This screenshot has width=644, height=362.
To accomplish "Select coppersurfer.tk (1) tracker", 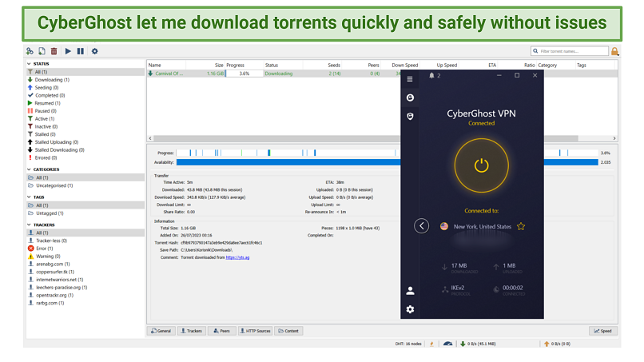I will click(x=51, y=272).
